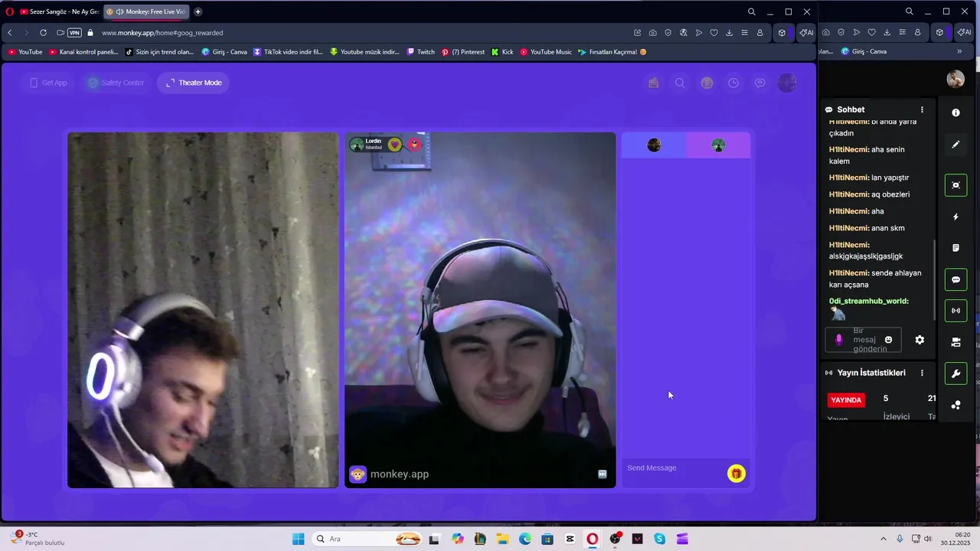Click the profile picture in right window
The image size is (980, 551).
[x=955, y=79]
